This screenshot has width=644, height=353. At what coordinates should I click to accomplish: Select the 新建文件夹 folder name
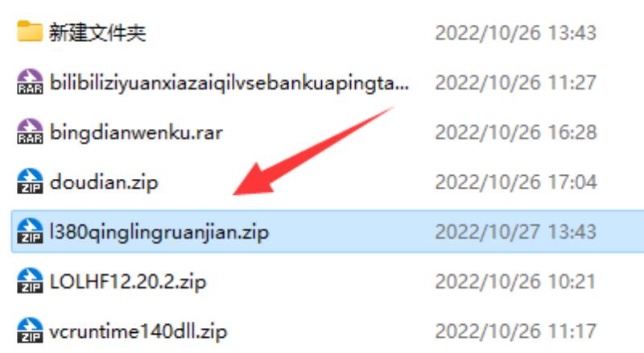pos(97,32)
